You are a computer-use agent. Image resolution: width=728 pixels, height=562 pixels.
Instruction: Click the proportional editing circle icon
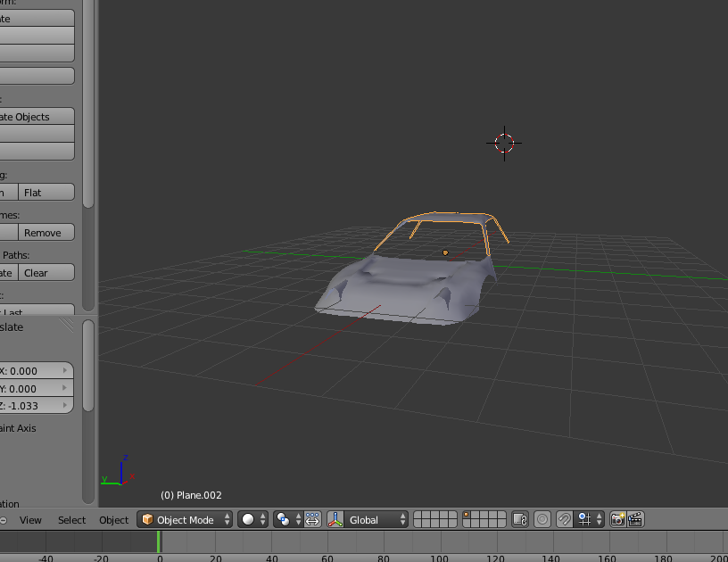(542, 519)
